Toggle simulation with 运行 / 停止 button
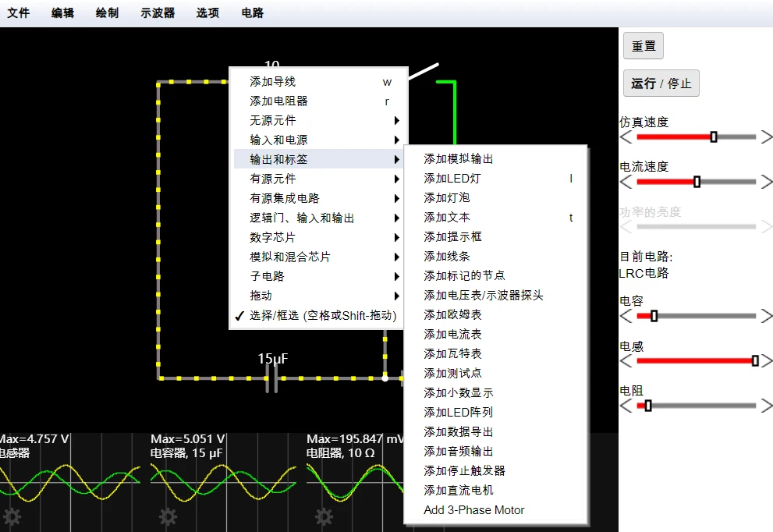 point(661,83)
